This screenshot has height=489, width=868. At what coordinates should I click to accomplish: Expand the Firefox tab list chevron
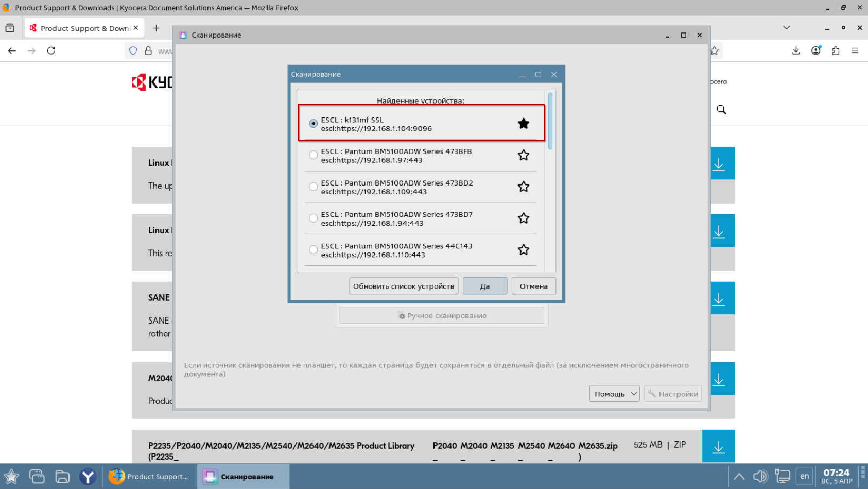(x=786, y=28)
